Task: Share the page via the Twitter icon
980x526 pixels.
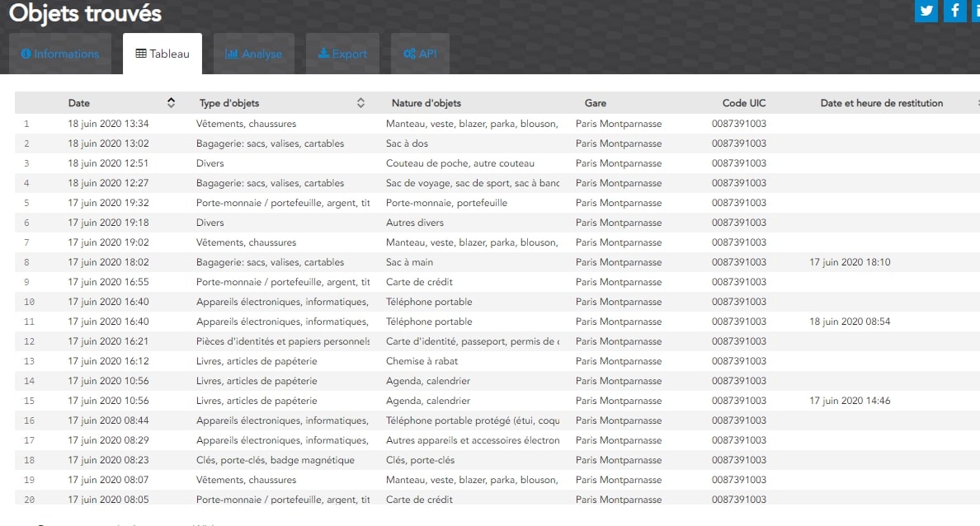Action: click(x=926, y=11)
